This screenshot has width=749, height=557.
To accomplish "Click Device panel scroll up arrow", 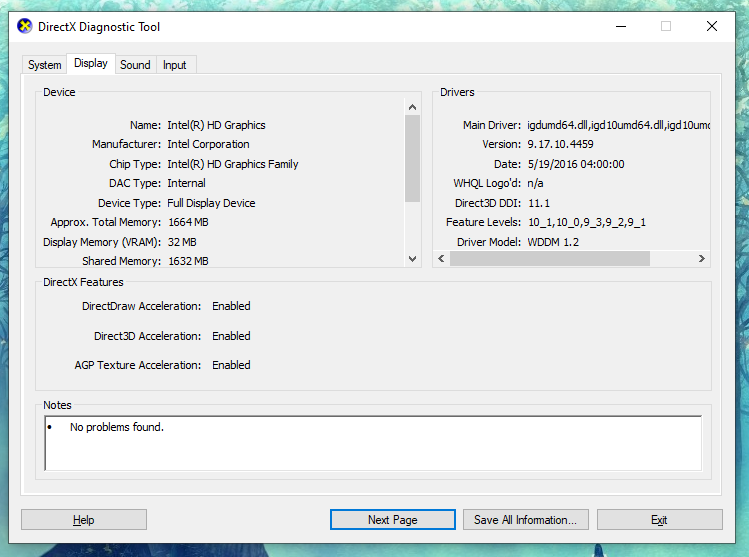I will pyautogui.click(x=413, y=107).
